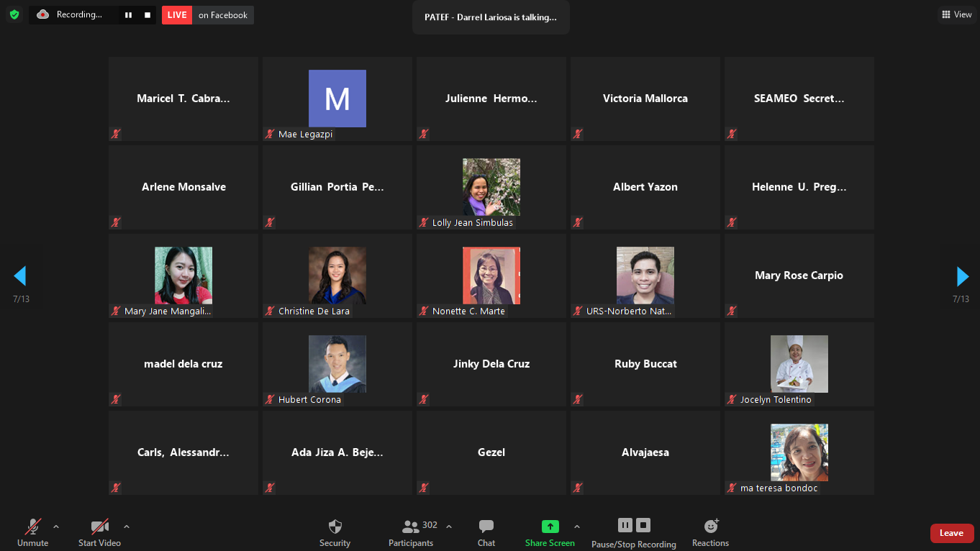
Task: Stop recording in bottom toolbar
Action: click(x=643, y=525)
